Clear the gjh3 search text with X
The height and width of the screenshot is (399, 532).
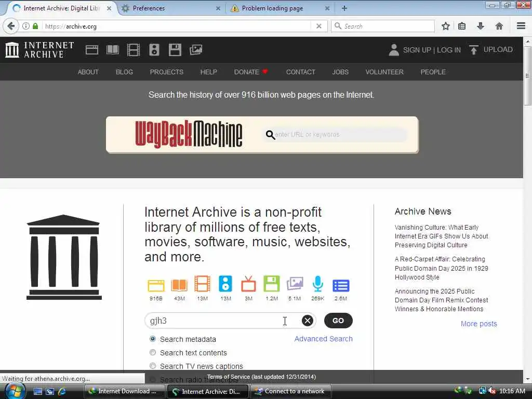(x=308, y=321)
